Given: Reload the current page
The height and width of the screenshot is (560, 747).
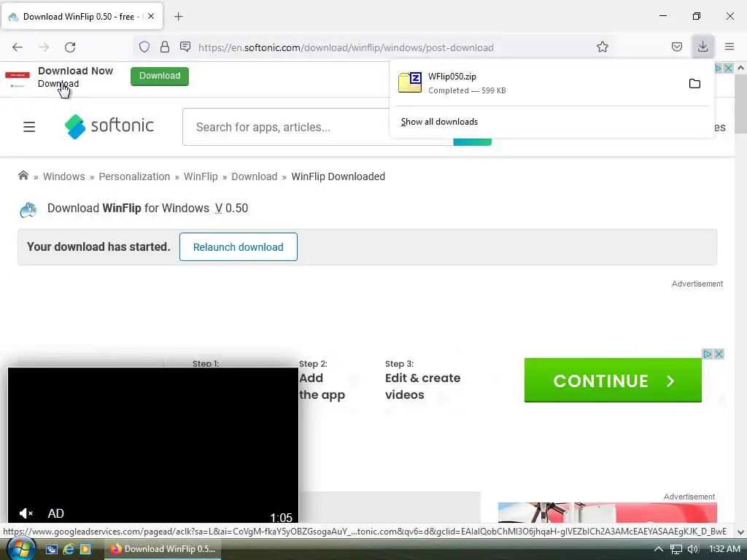Looking at the screenshot, I should [x=70, y=47].
